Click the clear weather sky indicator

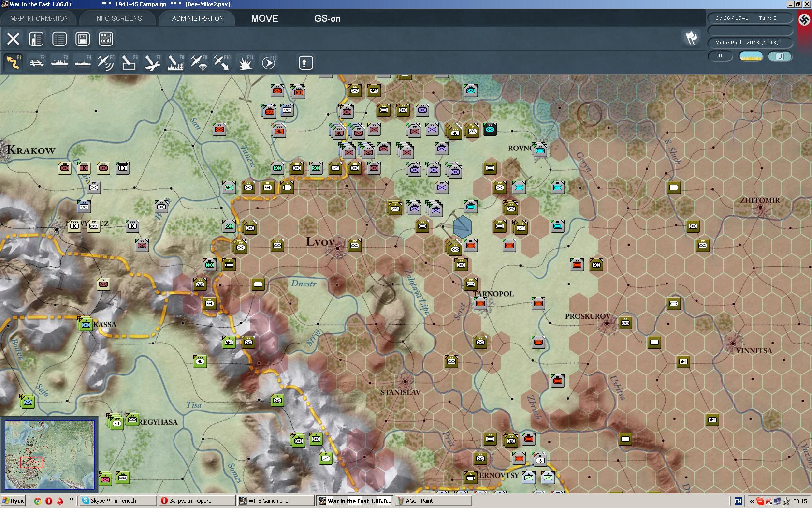point(751,56)
